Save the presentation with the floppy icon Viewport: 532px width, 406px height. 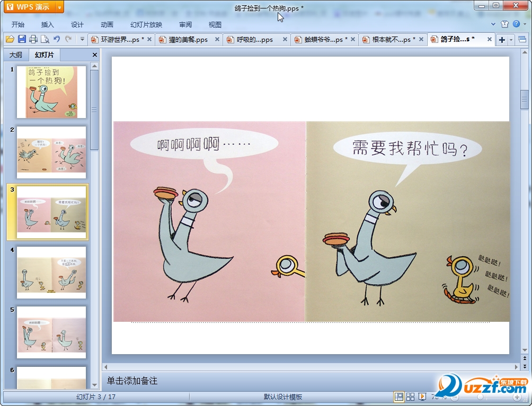coord(22,39)
